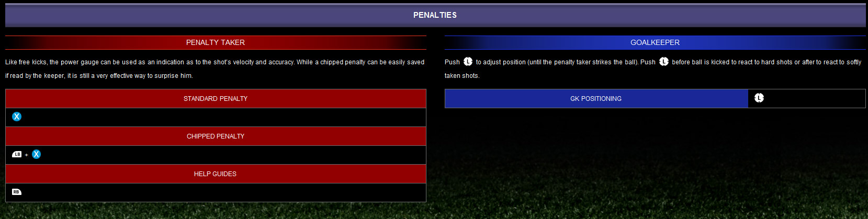Click the Standard Penalty heading bar
Screen dimensions: 868x219
216,98
